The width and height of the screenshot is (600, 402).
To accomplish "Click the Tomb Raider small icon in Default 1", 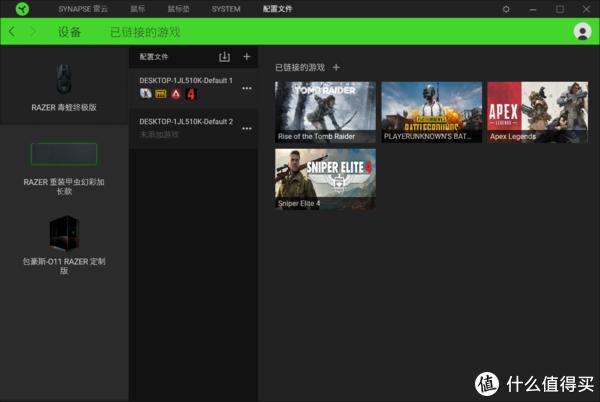I will point(145,93).
